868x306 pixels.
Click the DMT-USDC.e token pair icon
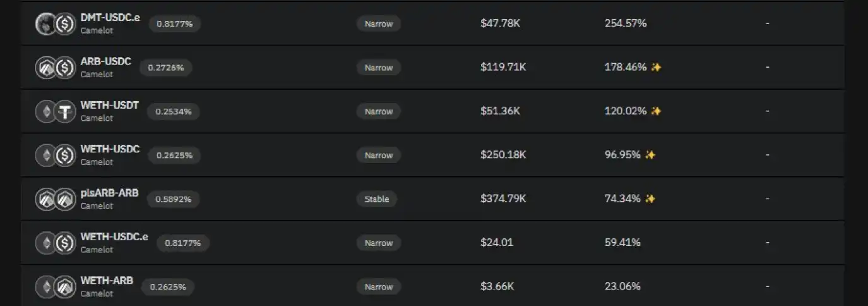coord(55,24)
